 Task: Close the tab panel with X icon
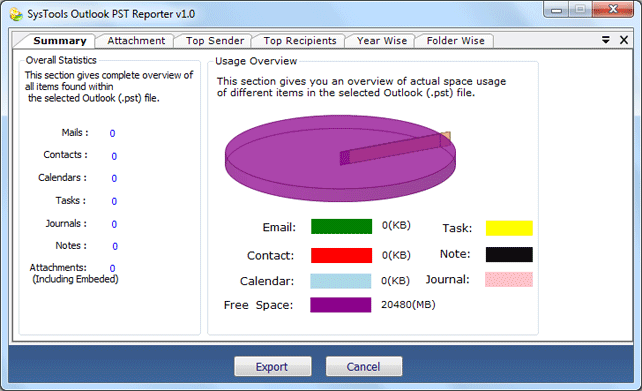coord(624,40)
